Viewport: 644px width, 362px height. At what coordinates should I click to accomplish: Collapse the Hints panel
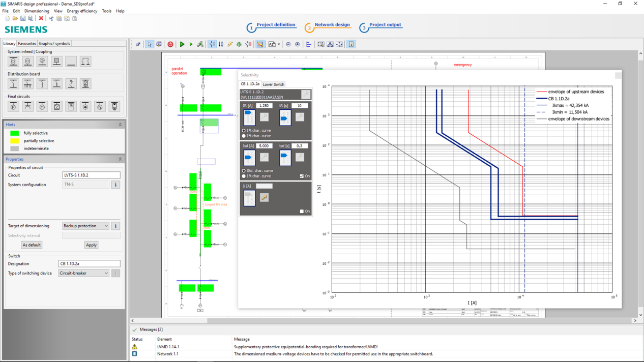[120, 125]
